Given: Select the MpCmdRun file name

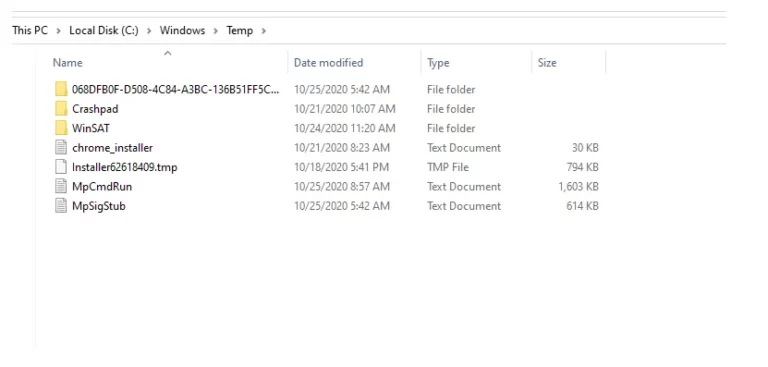Looking at the screenshot, I should tap(102, 187).
